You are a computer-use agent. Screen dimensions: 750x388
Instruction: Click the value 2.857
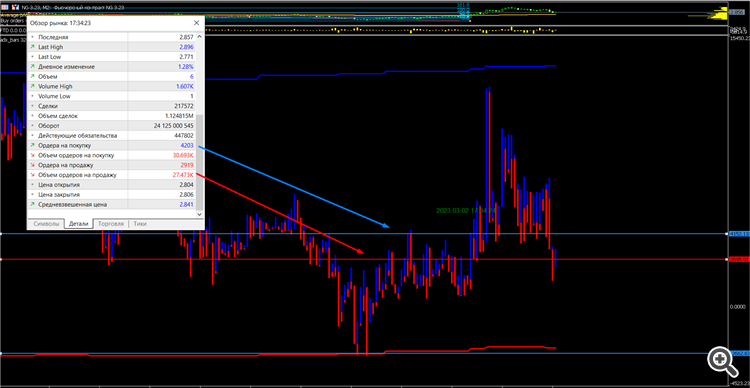pos(187,37)
